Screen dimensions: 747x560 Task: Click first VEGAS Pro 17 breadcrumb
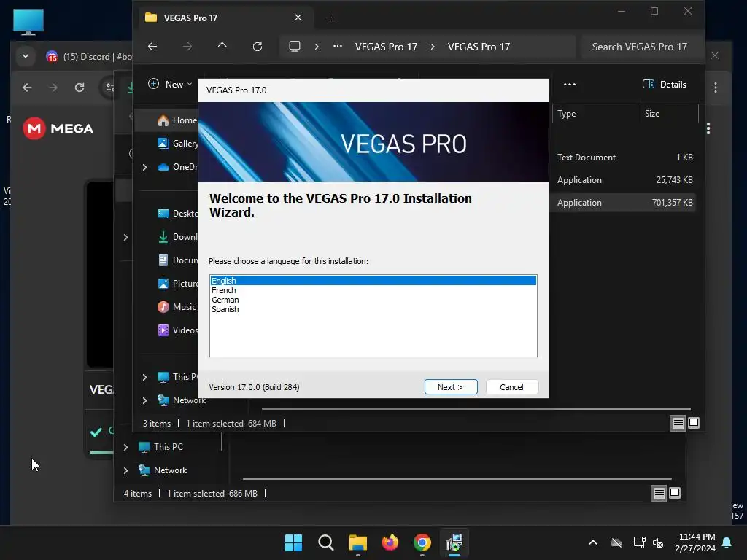coord(386,47)
